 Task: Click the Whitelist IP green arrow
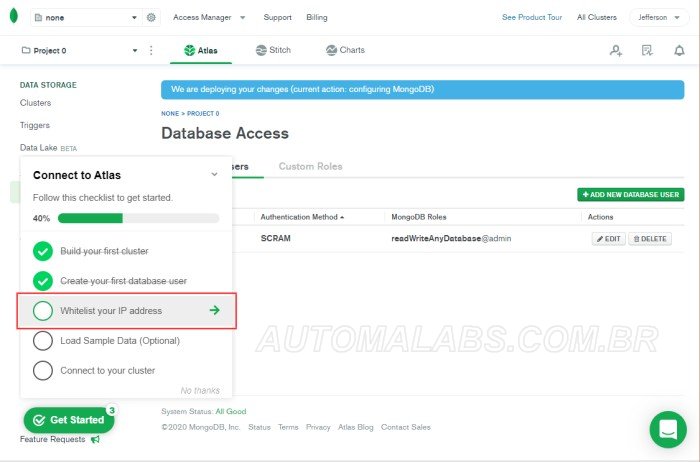pos(215,310)
